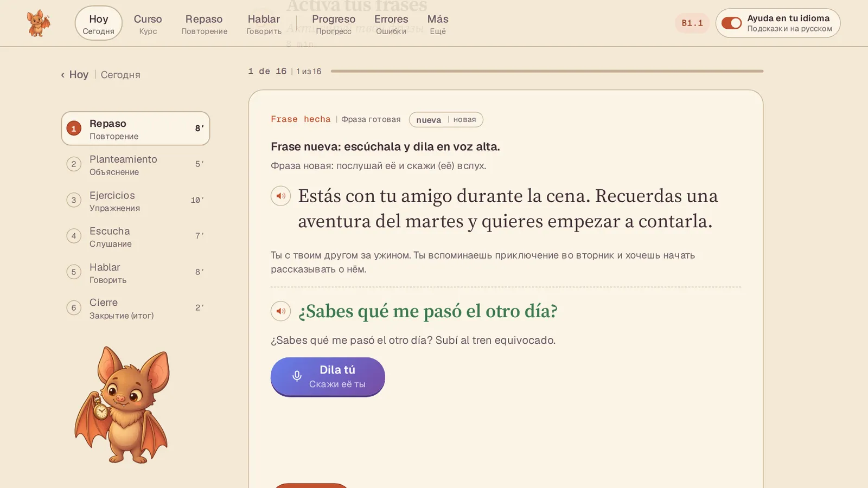Click the lesson progress bar
This screenshot has width=868, height=488.
(547, 71)
